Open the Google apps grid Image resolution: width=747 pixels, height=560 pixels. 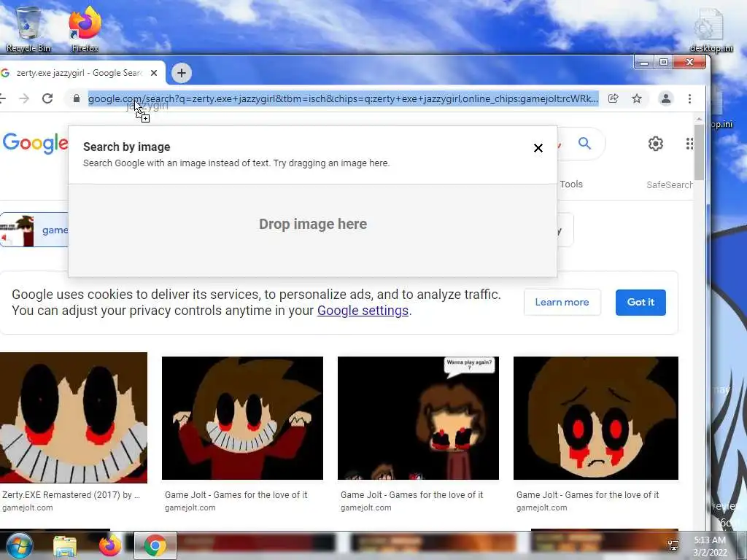click(x=689, y=144)
